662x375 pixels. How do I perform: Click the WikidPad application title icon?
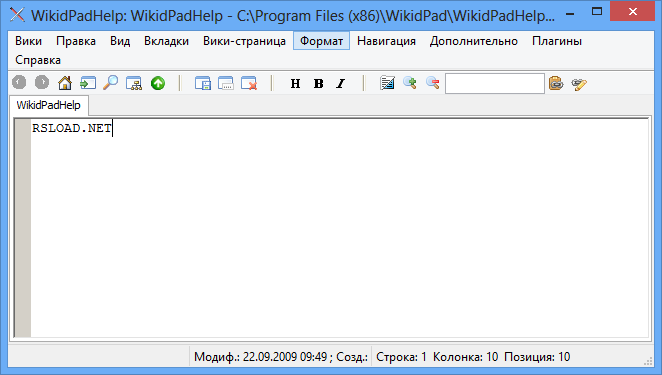click(x=17, y=15)
